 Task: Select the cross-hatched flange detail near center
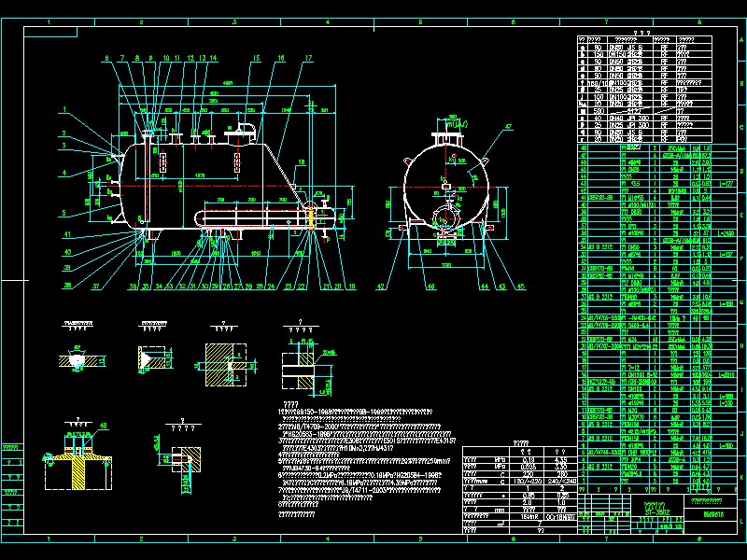click(x=220, y=357)
